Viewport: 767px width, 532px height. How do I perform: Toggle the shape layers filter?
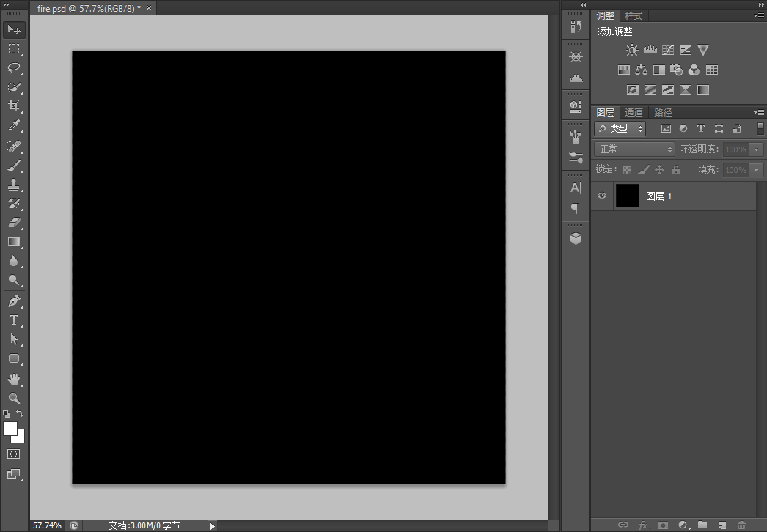pyautogui.click(x=719, y=128)
